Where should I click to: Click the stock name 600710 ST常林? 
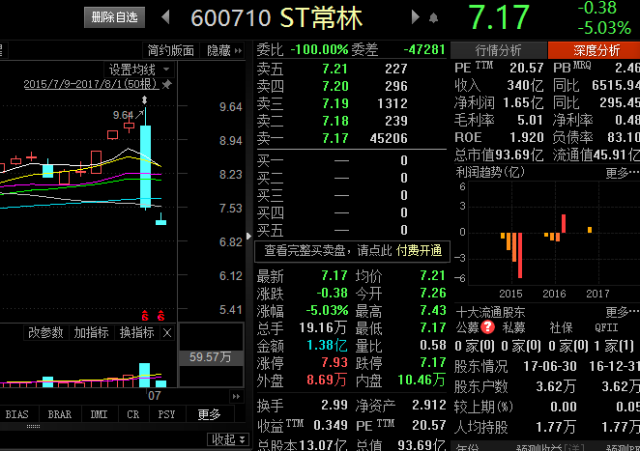pyautogui.click(x=277, y=18)
